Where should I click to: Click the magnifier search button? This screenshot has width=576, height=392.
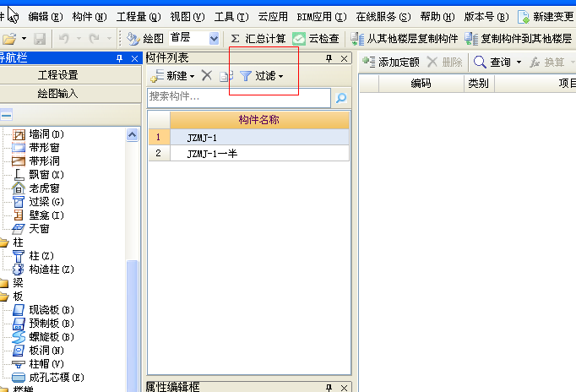coord(341,98)
